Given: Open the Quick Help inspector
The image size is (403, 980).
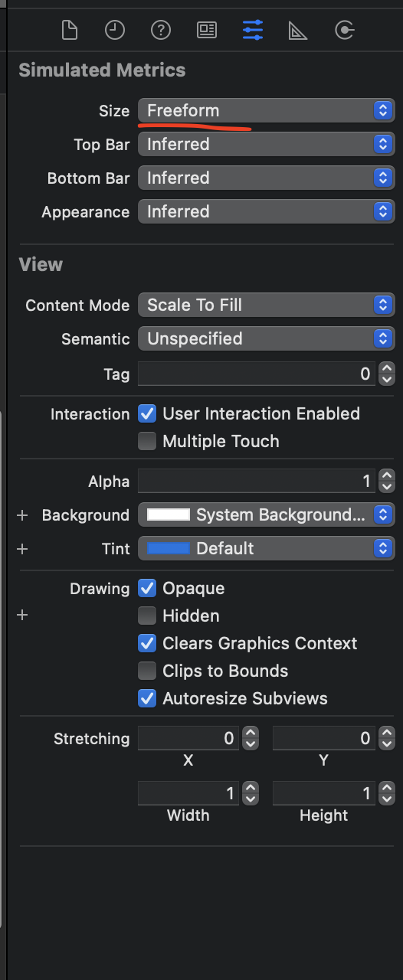Looking at the screenshot, I should (x=161, y=30).
